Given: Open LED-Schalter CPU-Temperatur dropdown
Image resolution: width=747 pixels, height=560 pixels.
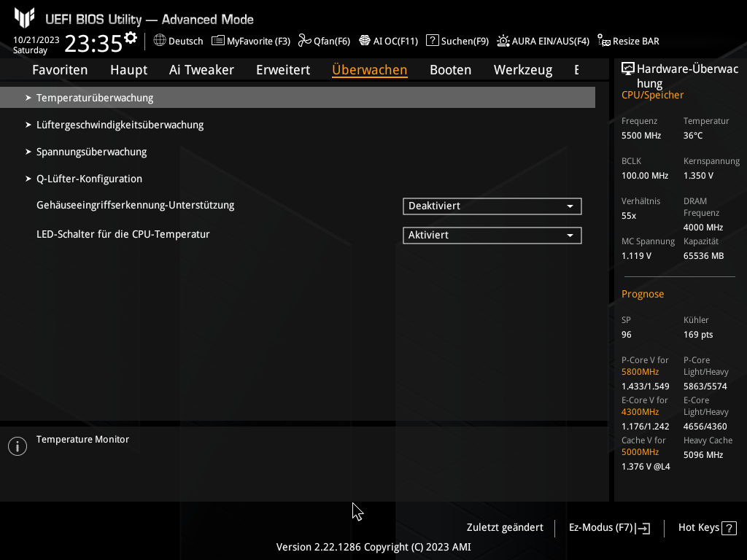Looking at the screenshot, I should click(492, 236).
